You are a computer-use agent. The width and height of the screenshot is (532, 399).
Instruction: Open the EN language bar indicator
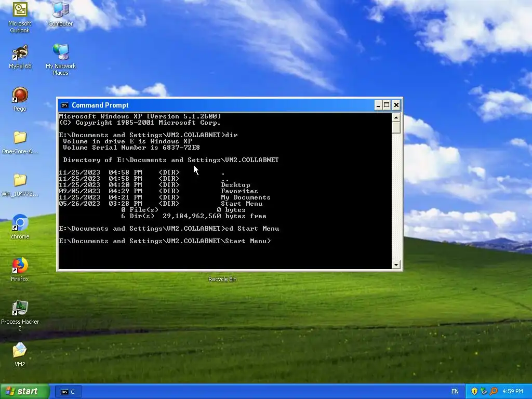click(x=455, y=392)
